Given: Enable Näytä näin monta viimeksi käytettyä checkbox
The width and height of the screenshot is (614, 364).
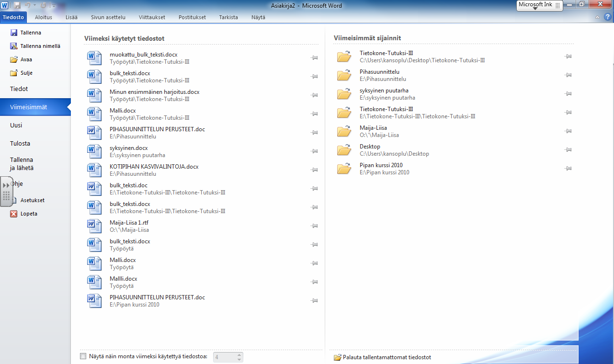Looking at the screenshot, I should 83,356.
